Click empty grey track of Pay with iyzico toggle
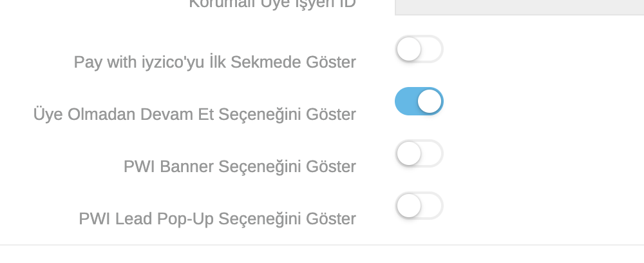This screenshot has width=644, height=263. (x=433, y=49)
